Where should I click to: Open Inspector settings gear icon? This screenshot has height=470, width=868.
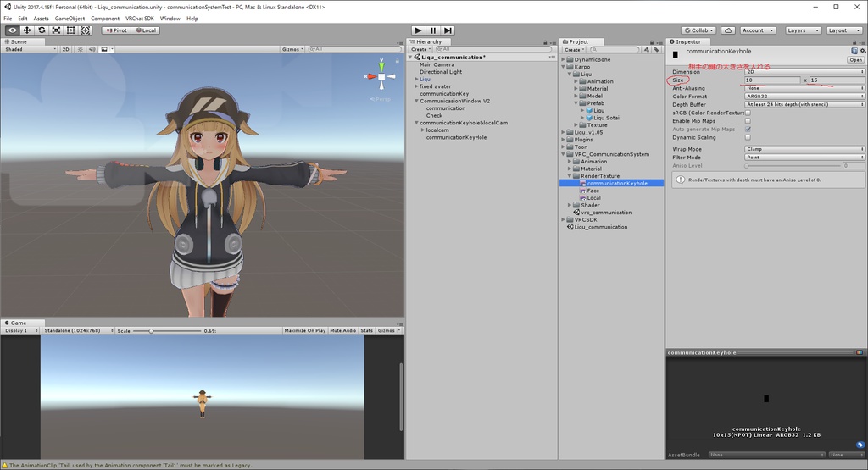pyautogui.click(x=862, y=51)
